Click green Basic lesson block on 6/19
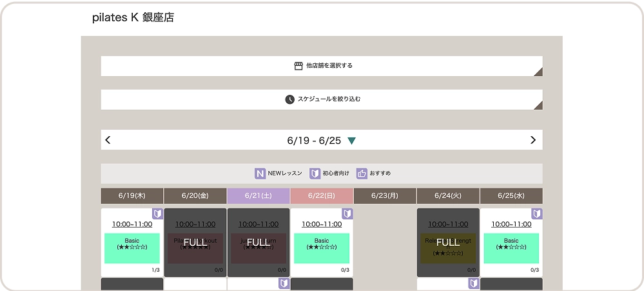This screenshot has width=644, height=291. [132, 248]
